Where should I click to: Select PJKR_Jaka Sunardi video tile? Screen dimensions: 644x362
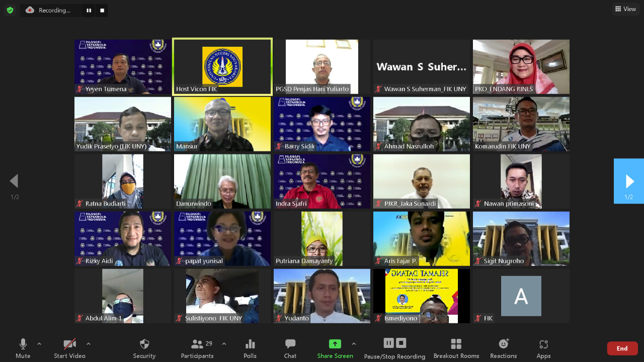click(422, 182)
